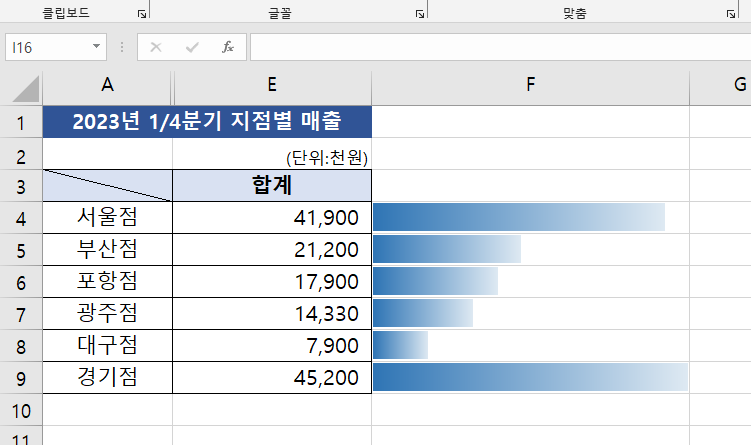
Task: Select column E header
Action: [x=272, y=85]
